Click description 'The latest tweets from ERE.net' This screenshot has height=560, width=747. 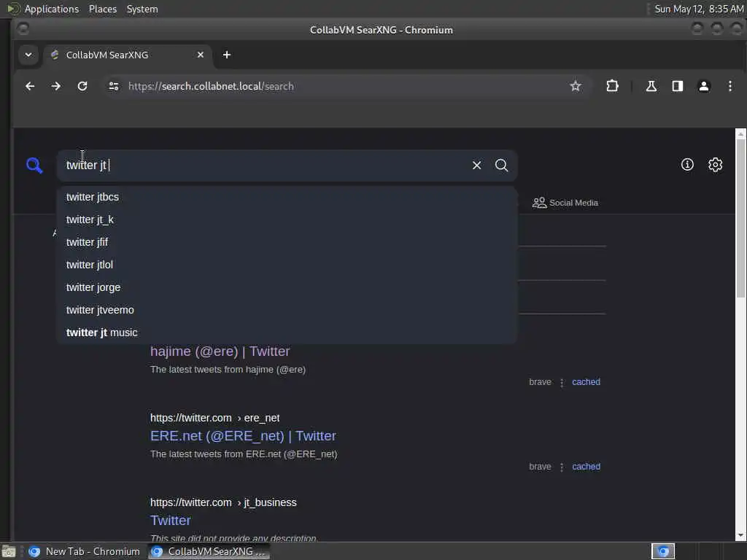244,454
